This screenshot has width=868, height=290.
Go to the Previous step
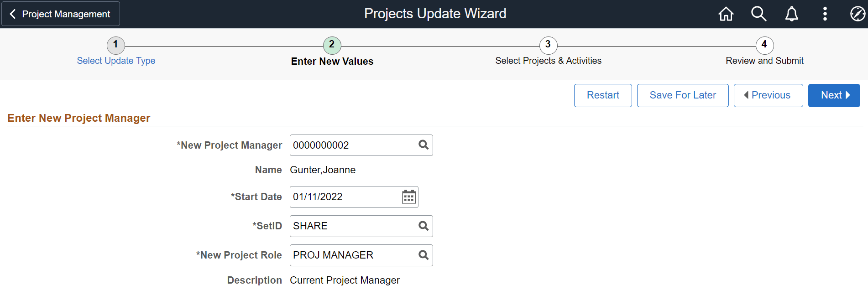pos(768,95)
